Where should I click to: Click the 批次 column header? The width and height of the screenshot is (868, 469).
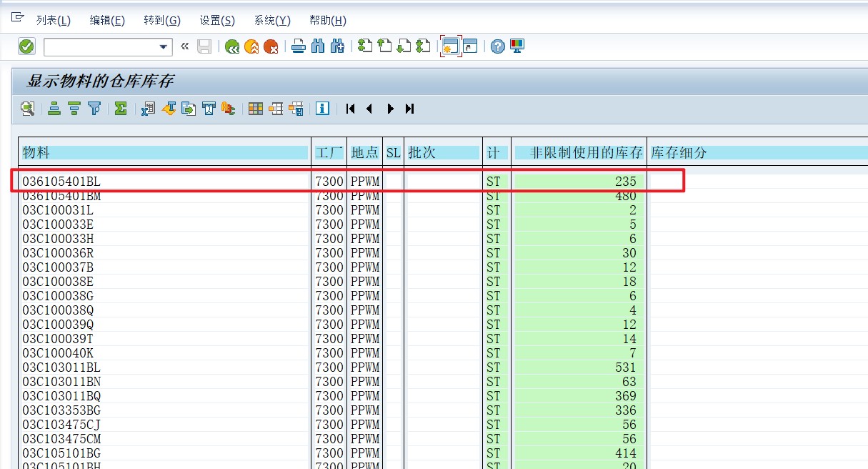pyautogui.click(x=443, y=152)
